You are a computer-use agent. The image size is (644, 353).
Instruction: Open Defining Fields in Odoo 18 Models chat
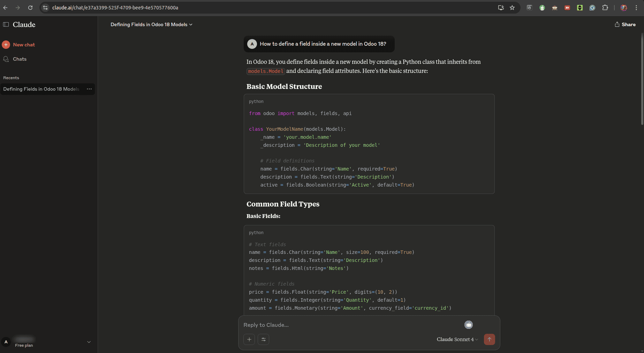(41, 89)
